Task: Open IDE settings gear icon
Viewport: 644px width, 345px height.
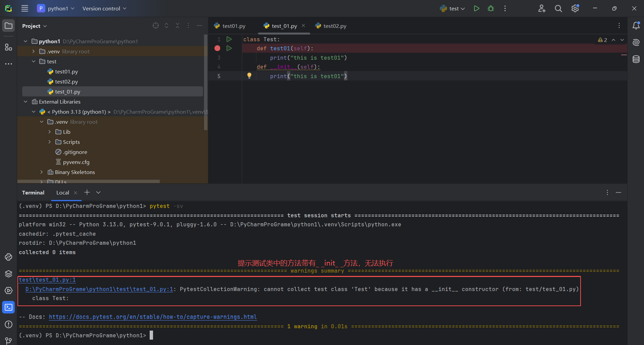Action: pos(575,8)
